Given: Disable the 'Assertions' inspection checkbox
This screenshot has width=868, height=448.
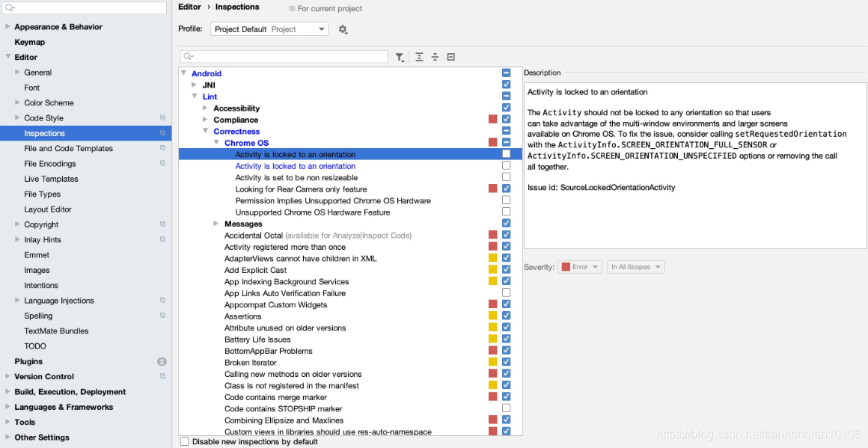Looking at the screenshot, I should [x=506, y=316].
